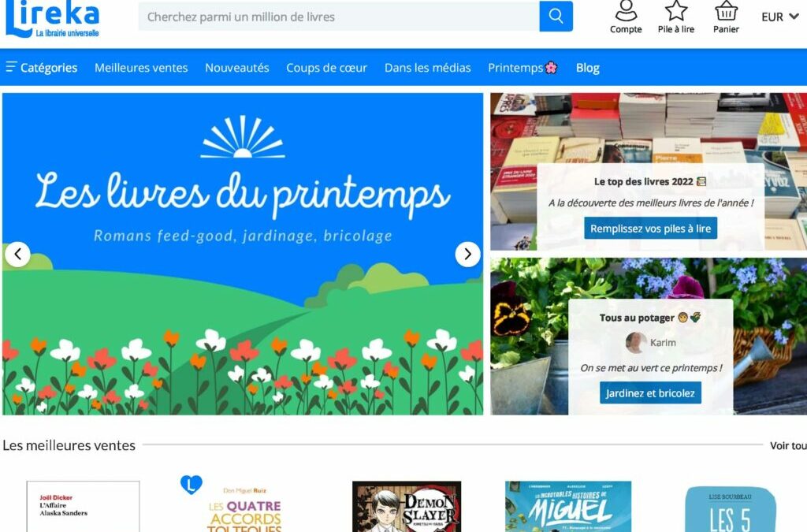This screenshot has height=532, width=807.
Task: Open the Demon Slayer book cover
Action: point(407,507)
